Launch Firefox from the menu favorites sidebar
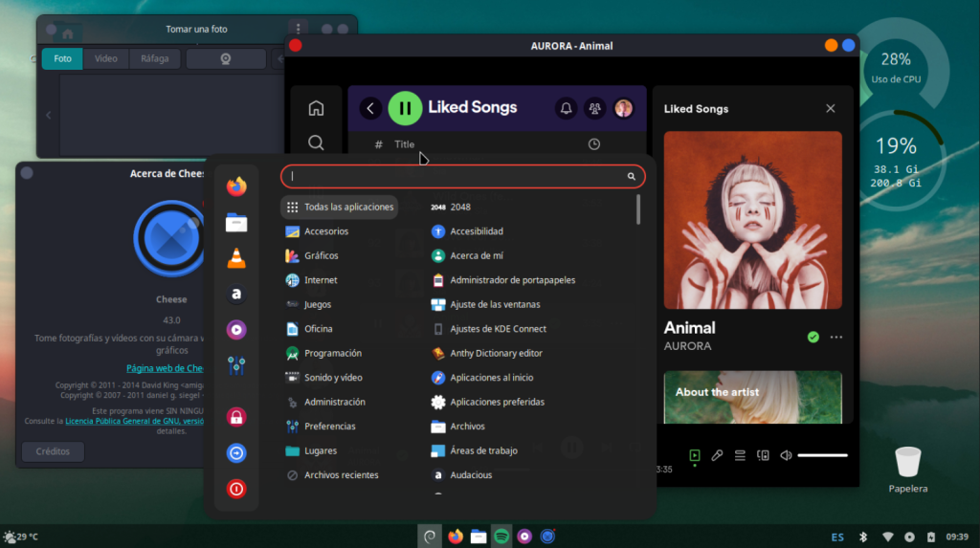The width and height of the screenshot is (980, 548). pyautogui.click(x=236, y=186)
